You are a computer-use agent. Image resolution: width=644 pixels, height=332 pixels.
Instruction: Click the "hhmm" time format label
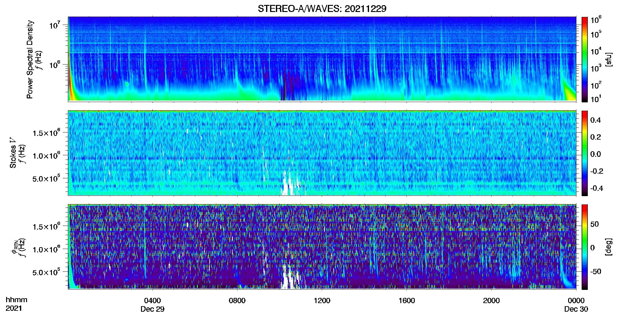click(17, 300)
